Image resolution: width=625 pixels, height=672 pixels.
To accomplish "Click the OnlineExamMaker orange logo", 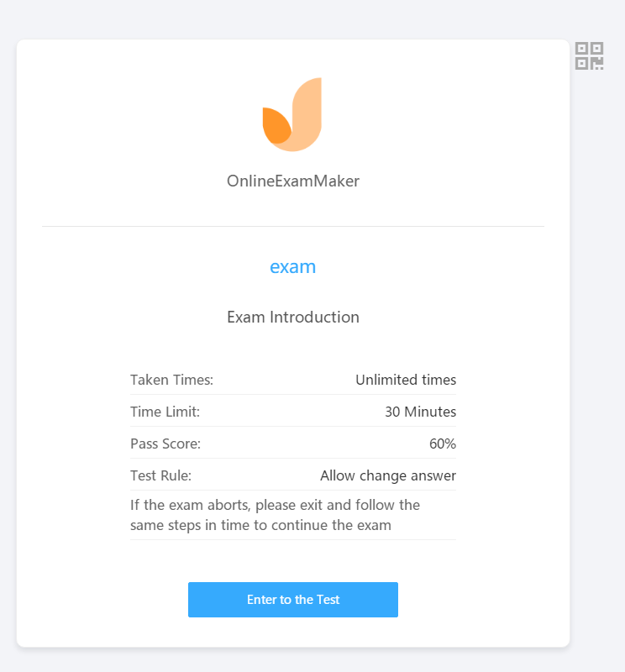I will tap(292, 114).
